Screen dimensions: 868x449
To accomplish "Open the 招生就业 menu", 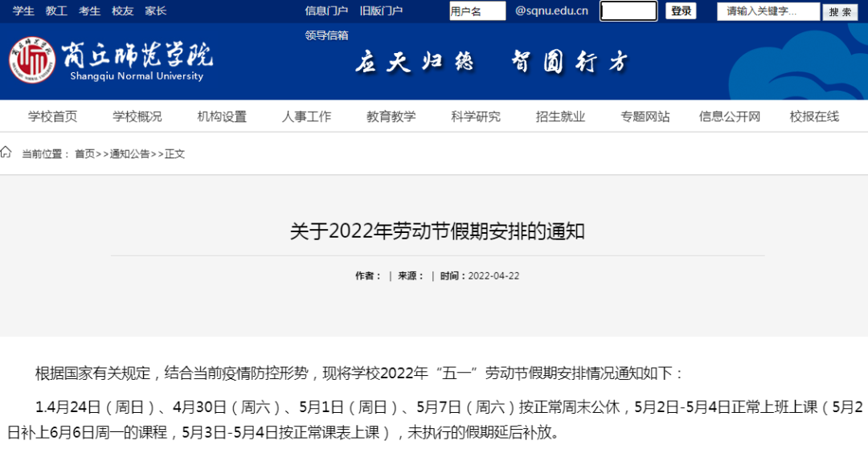I will [560, 116].
